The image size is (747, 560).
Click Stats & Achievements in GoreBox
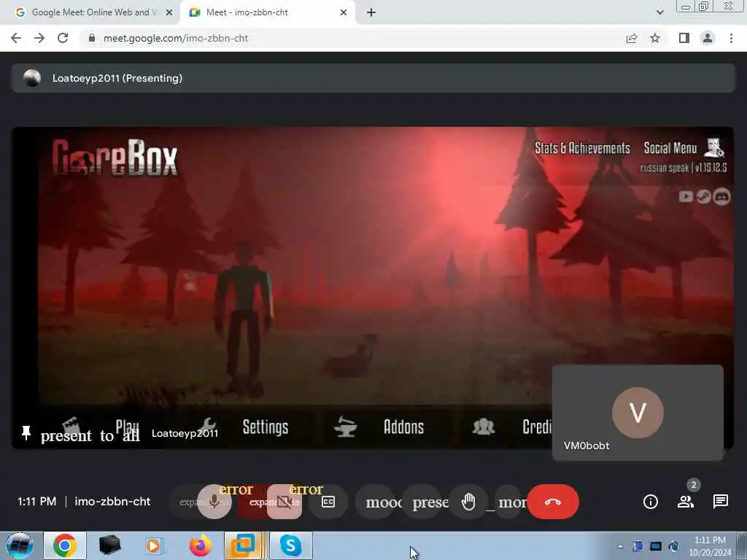coord(582,149)
